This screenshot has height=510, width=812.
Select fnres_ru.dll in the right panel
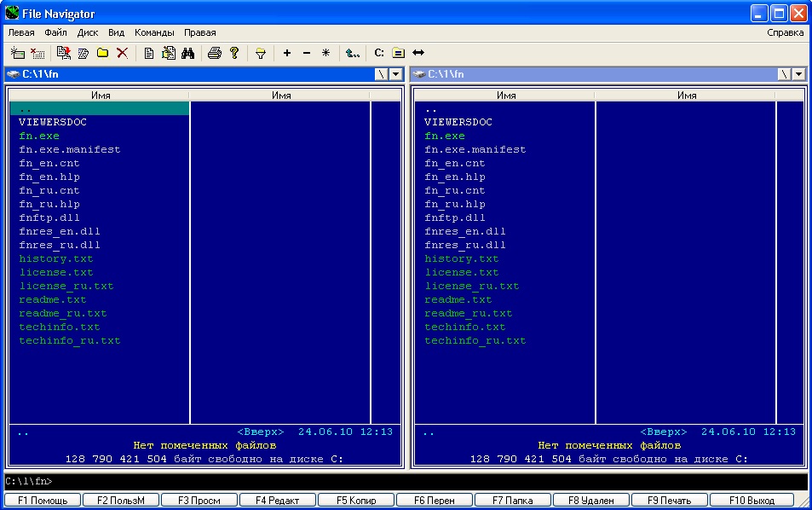[x=465, y=245]
